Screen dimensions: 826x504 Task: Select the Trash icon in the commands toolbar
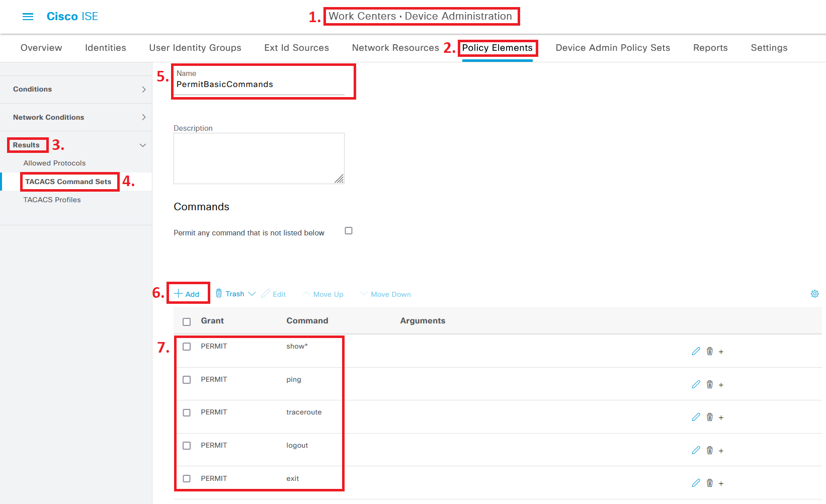[x=219, y=293]
